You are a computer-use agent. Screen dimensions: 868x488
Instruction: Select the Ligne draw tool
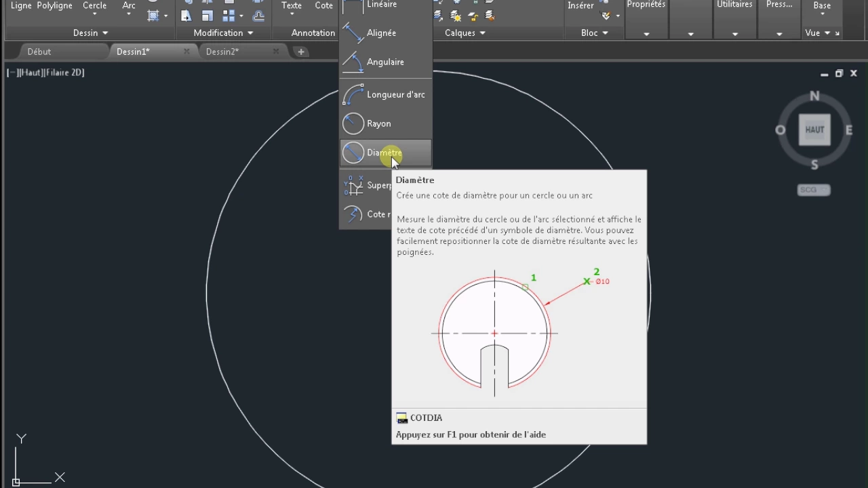pos(21,5)
